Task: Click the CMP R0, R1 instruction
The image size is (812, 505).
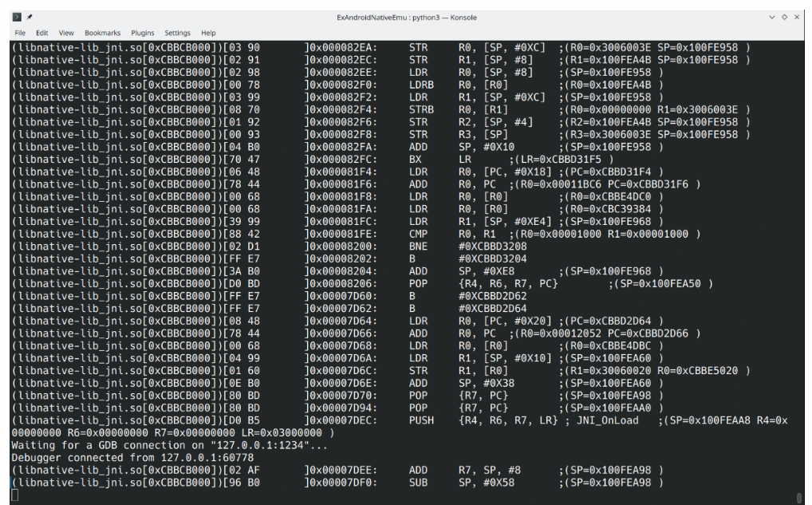Action: pyautogui.click(x=452, y=234)
